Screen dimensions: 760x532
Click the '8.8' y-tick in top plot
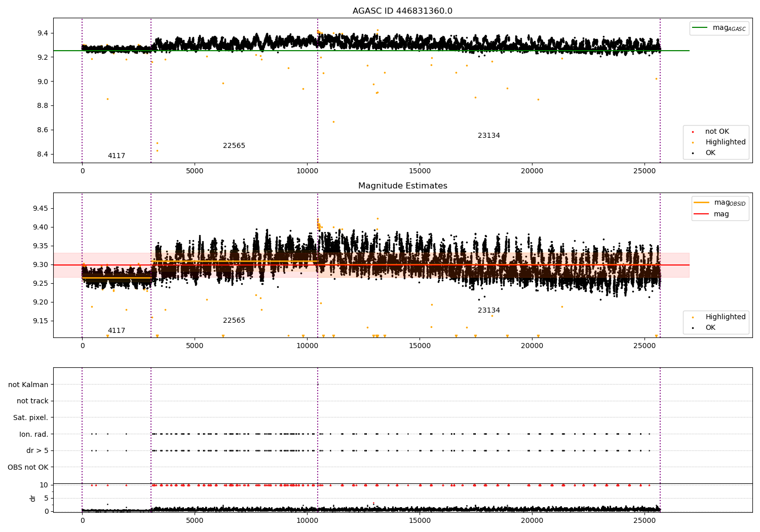pyautogui.click(x=43, y=106)
